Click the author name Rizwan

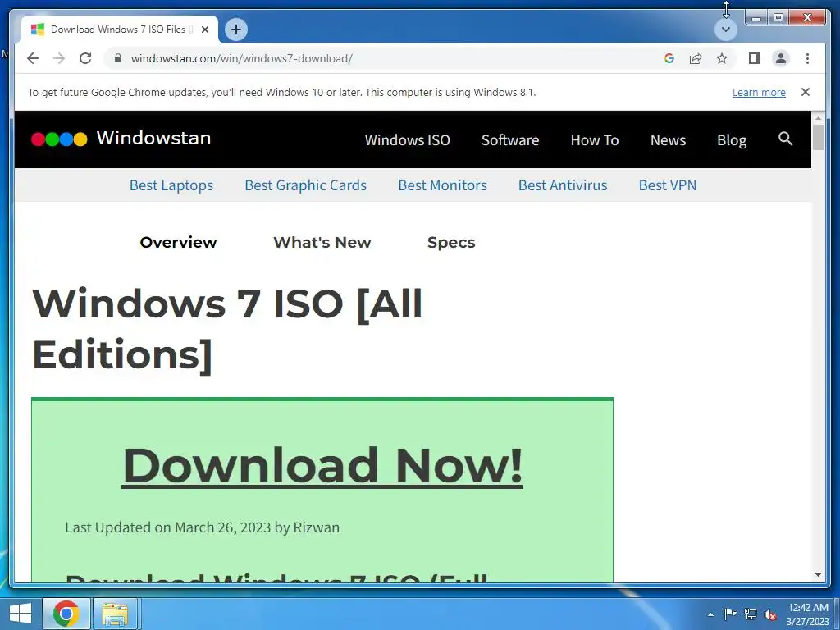(x=316, y=527)
